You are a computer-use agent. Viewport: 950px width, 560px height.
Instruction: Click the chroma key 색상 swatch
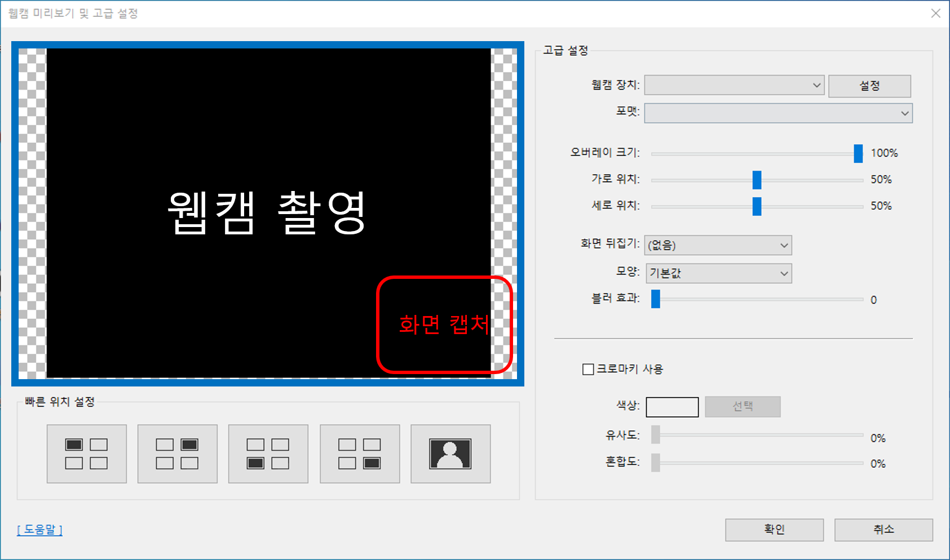tap(672, 407)
